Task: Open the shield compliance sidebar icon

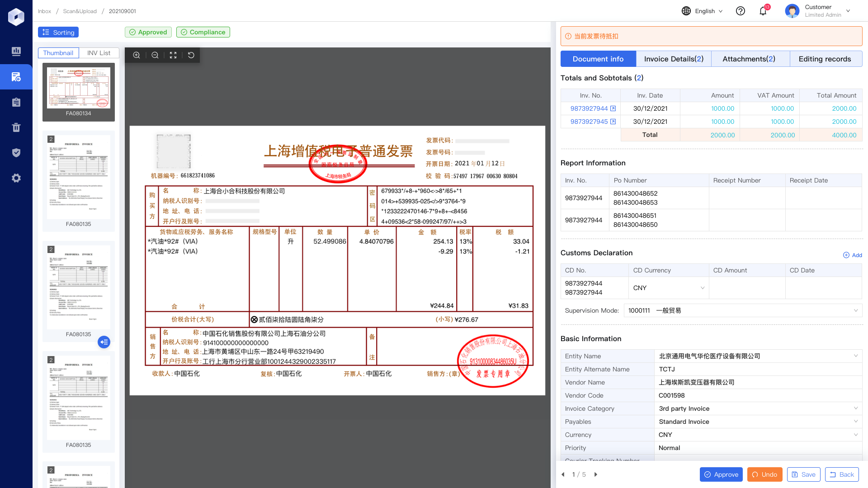Action: (16, 153)
